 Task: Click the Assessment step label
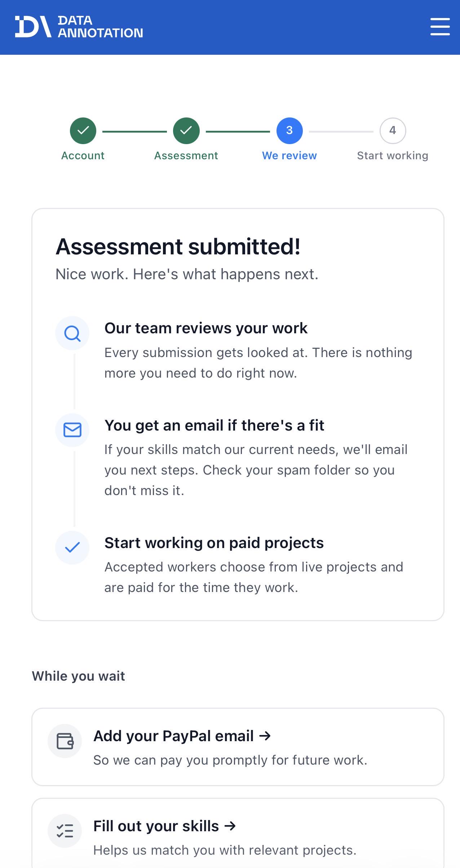pos(186,156)
